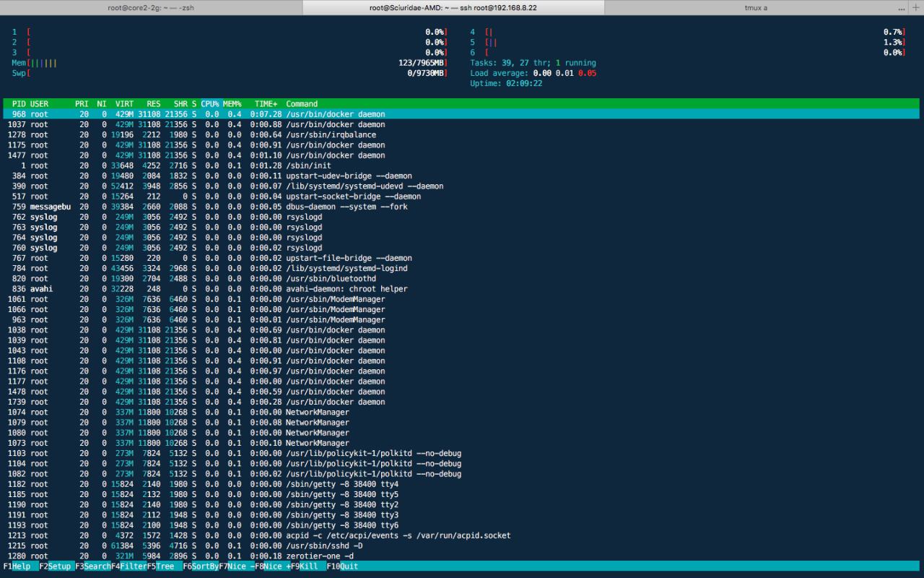This screenshot has width=924, height=578.
Task: Click F8 Nice + in htop footer
Action: click(x=272, y=566)
